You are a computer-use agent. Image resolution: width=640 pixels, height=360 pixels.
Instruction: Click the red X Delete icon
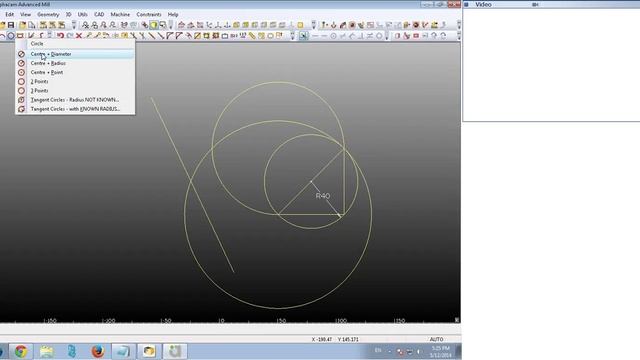tap(79, 36)
